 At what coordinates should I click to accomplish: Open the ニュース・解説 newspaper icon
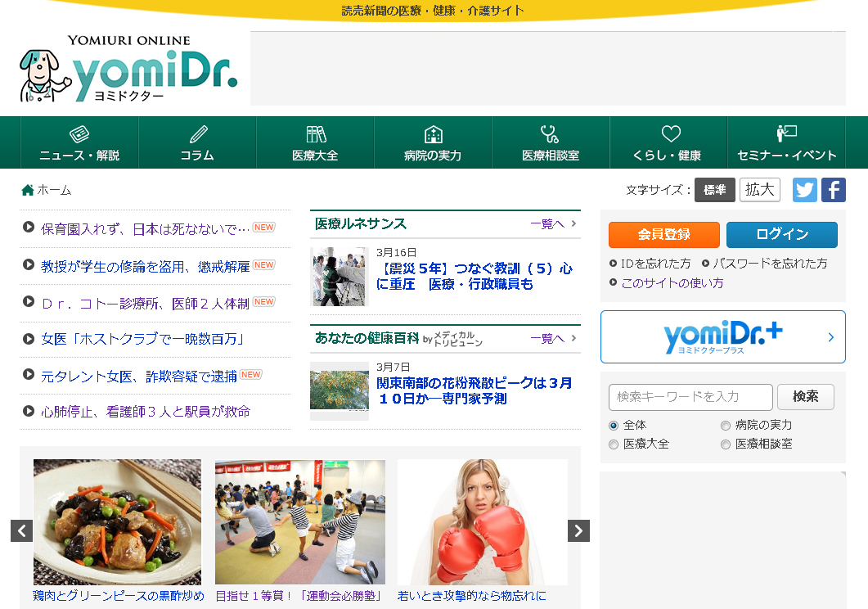[79, 134]
